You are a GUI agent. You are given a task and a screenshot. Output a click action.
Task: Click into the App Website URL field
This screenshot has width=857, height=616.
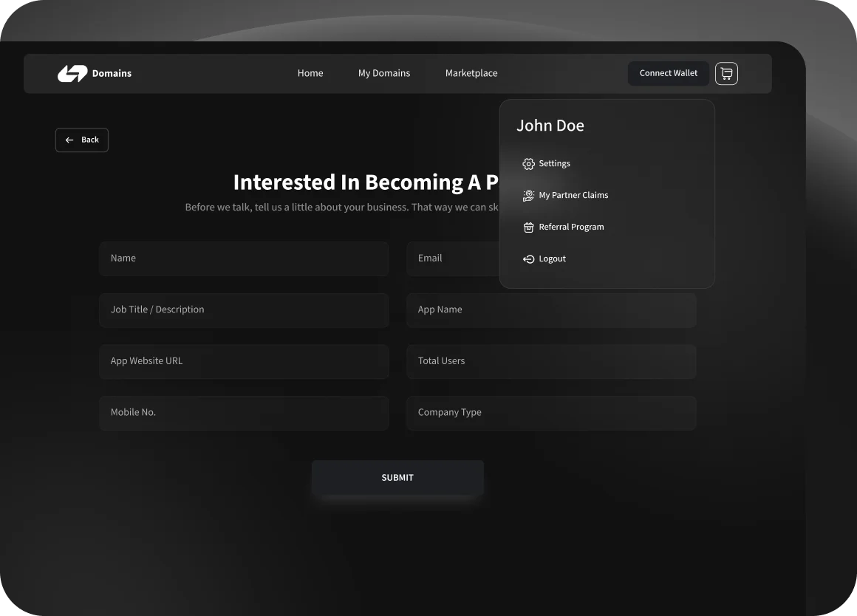pyautogui.click(x=244, y=361)
